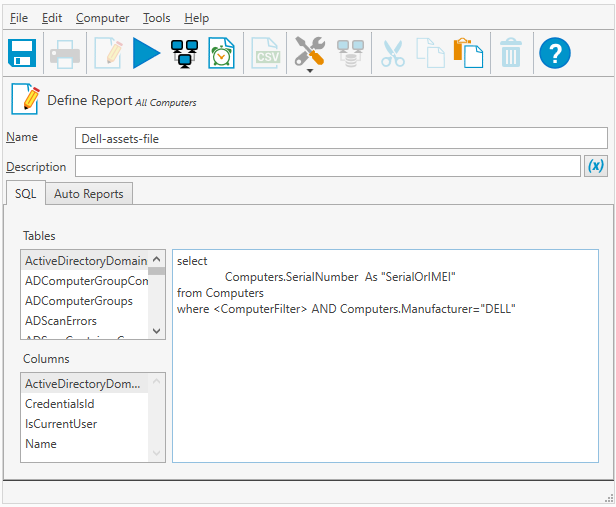Click Columns list scroll up arrow
The width and height of the screenshot is (616, 507).
156,381
